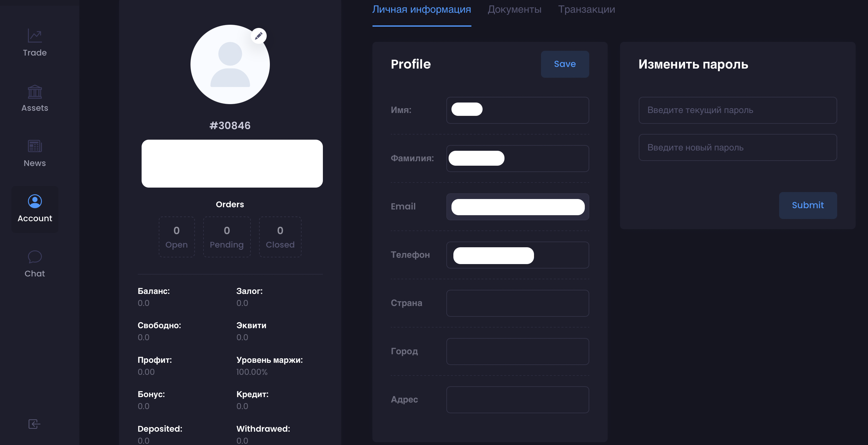
Task: Click the Профит: label
Action: (x=155, y=360)
